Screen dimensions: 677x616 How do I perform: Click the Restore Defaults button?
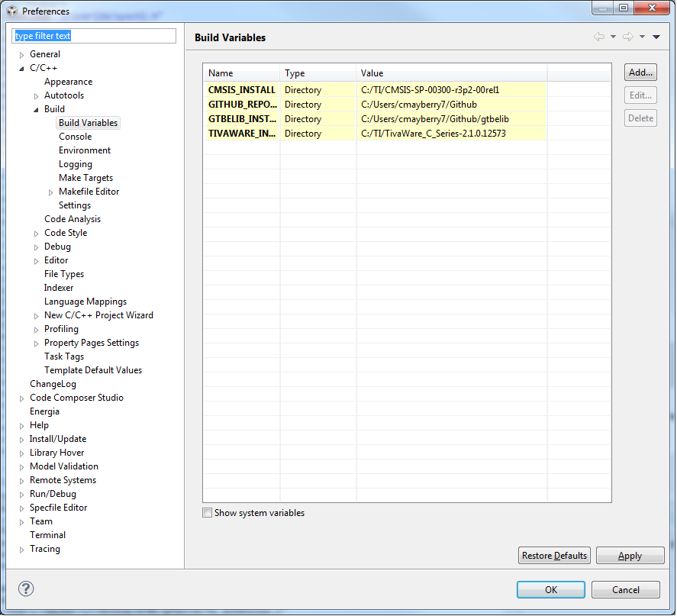click(554, 556)
